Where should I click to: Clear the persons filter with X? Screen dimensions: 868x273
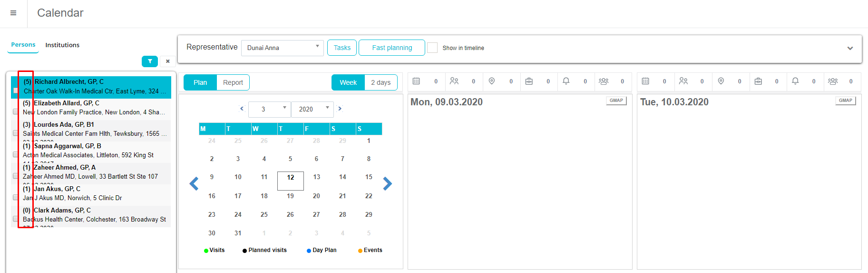pos(167,61)
